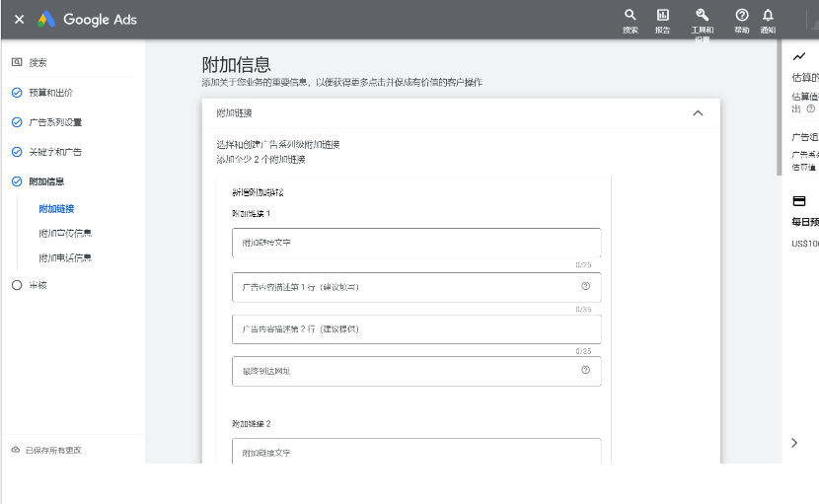Viewport: 819px width, 504px height.
Task: Focus the 最终到达网址 URL field
Action: (405, 371)
